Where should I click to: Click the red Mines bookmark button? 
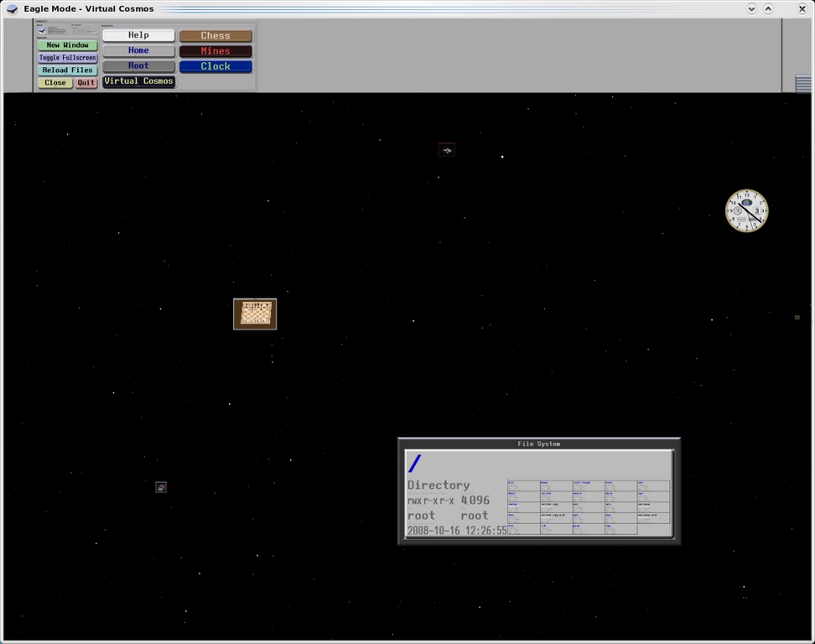[215, 51]
